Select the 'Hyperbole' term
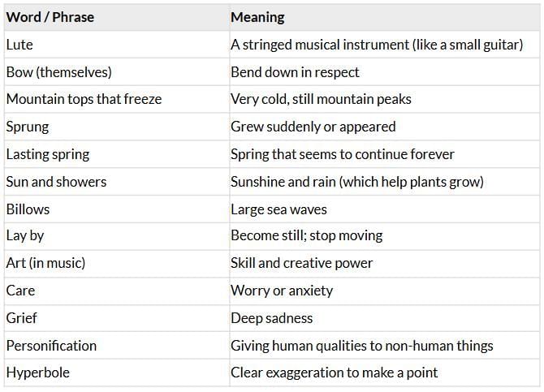This screenshot has height=392, width=544. pyautogui.click(x=38, y=373)
